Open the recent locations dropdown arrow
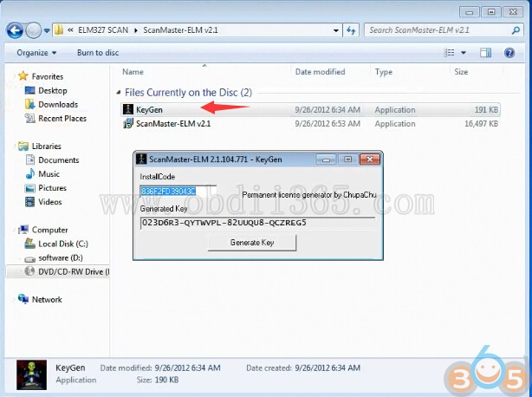Image resolution: width=532 pixels, height=397 pixels. click(x=47, y=30)
